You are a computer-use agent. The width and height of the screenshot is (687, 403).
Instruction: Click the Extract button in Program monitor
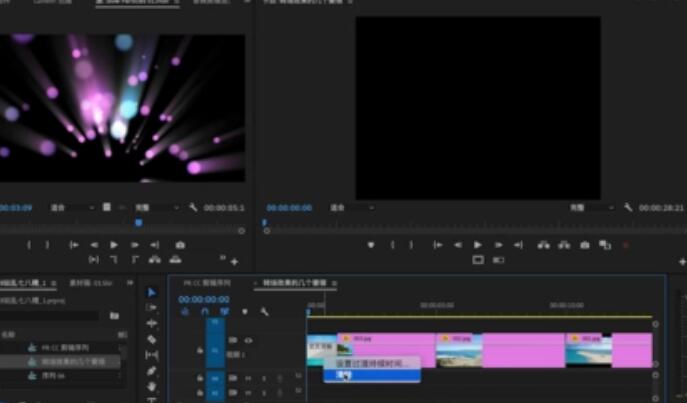564,245
